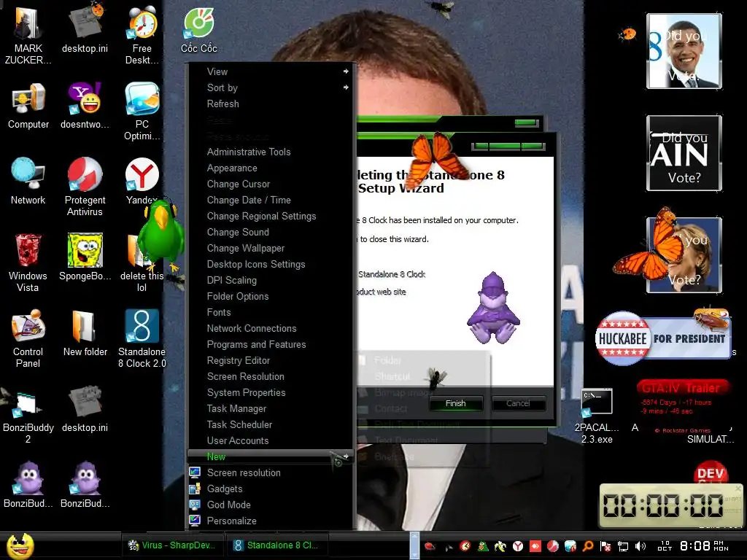Viewport: 747px width, 560px height.
Task: Select Change Wallpaper menu entry
Action: pos(271,248)
